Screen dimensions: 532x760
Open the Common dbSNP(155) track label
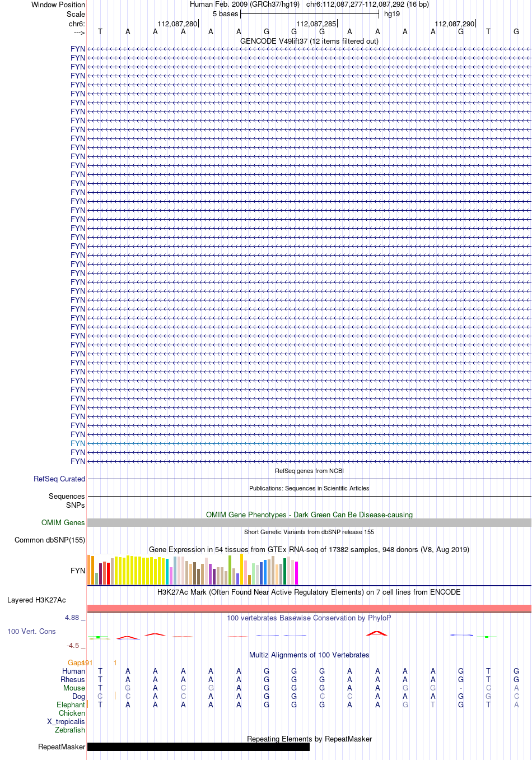pyautogui.click(x=50, y=540)
